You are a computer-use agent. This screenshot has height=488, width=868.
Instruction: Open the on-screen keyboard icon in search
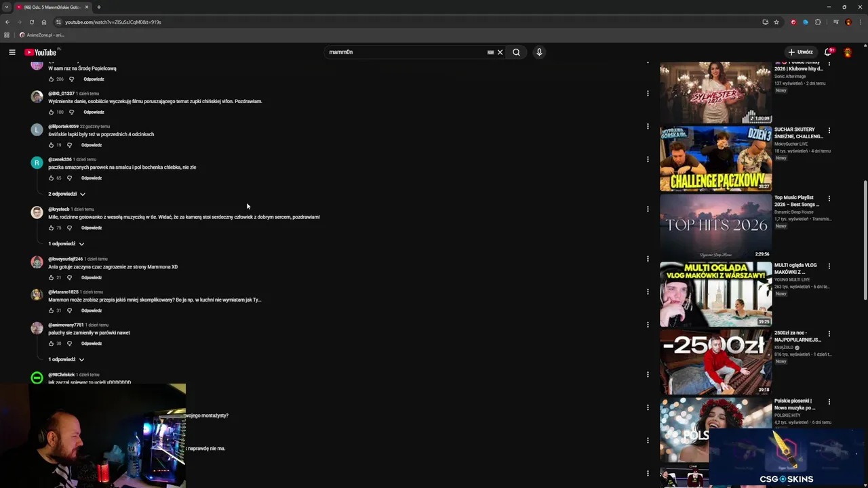[490, 52]
